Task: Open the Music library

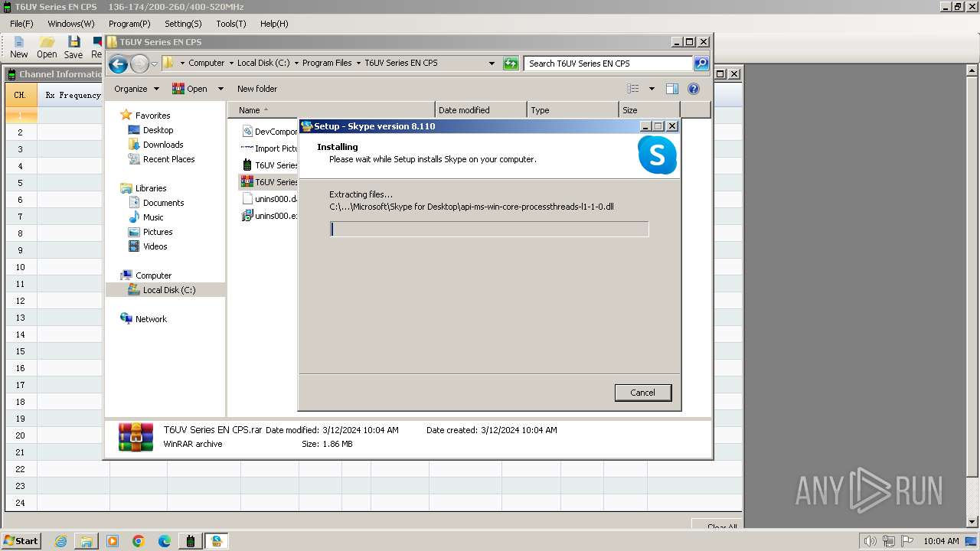Action: point(153,217)
